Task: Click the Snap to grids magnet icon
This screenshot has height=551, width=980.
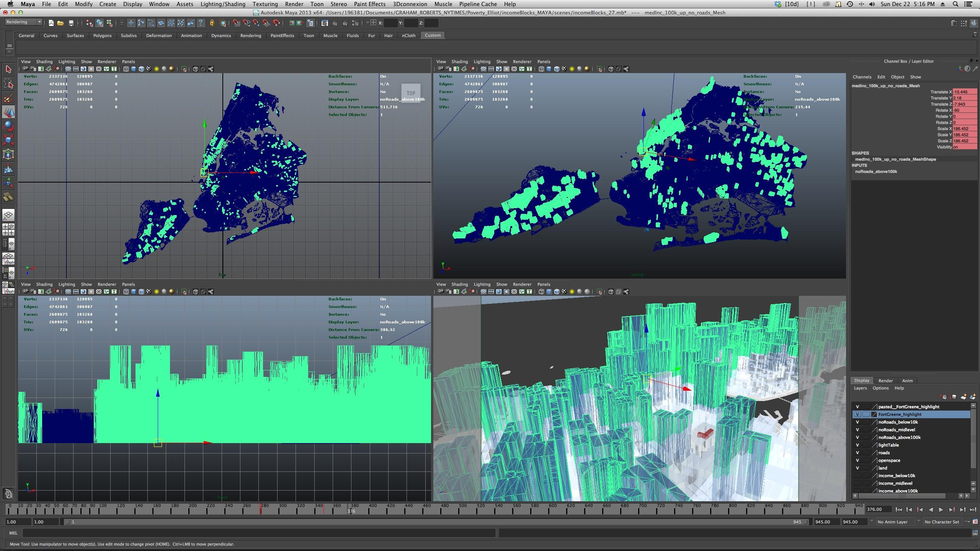Action: point(236,23)
